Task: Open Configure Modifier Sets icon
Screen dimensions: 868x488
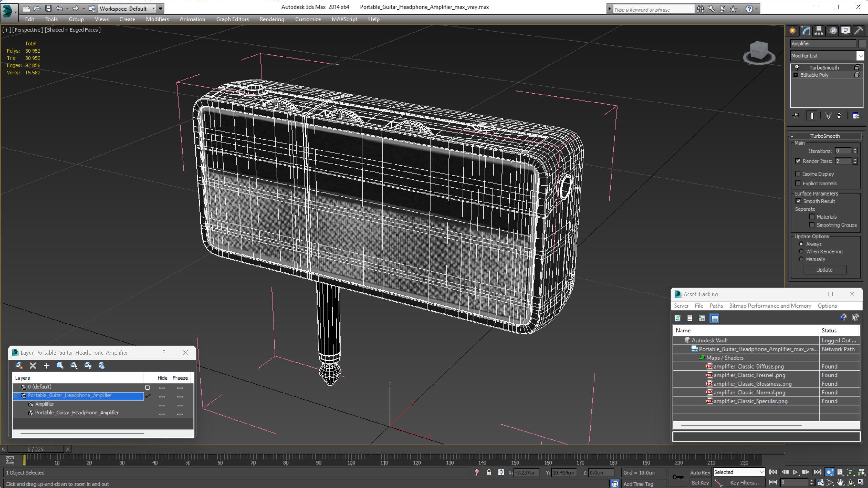Action: 855,116
